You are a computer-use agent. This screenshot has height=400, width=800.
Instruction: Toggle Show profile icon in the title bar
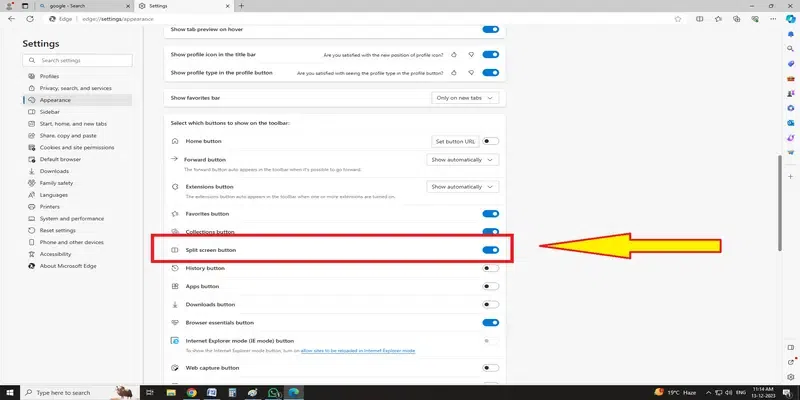coord(490,55)
